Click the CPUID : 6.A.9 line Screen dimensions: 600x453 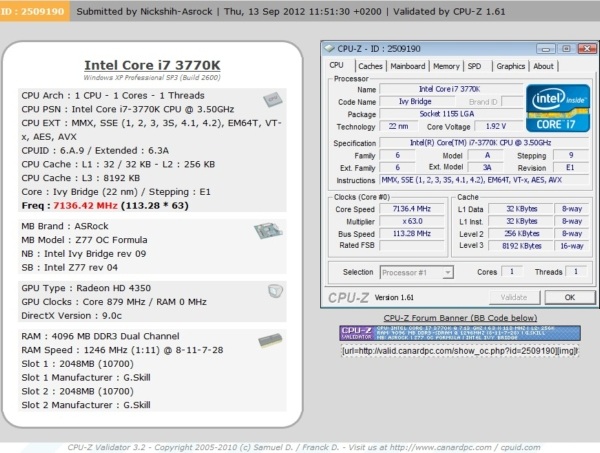click(95, 150)
